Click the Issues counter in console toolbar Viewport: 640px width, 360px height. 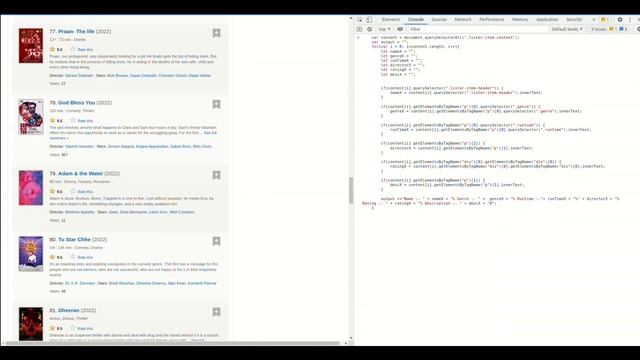pyautogui.click(x=609, y=29)
